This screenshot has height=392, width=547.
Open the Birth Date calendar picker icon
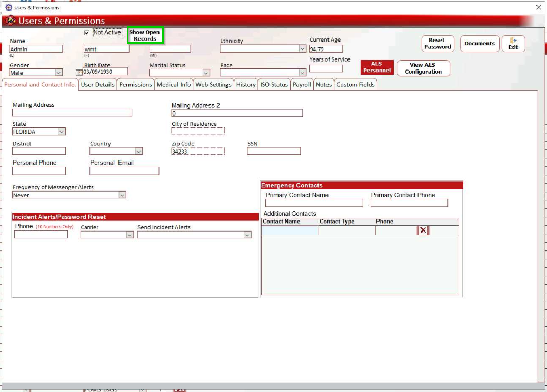pos(79,72)
